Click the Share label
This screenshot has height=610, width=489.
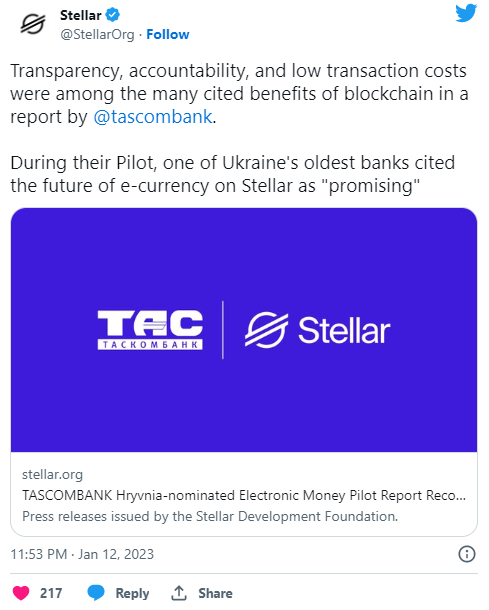pyautogui.click(x=215, y=593)
